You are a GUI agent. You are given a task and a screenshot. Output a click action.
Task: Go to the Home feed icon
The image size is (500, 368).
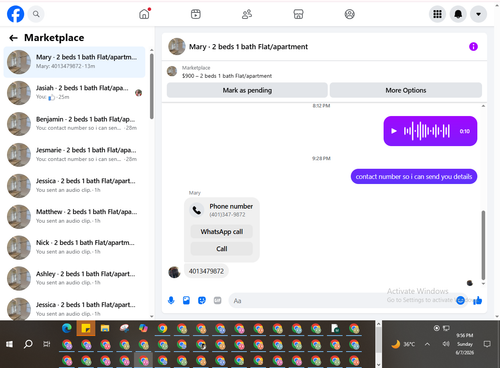tap(144, 14)
